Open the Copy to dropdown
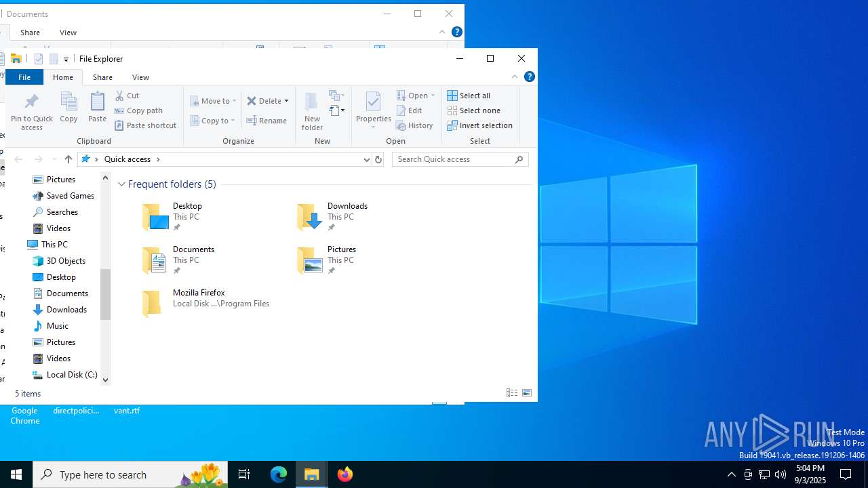This screenshot has width=868, height=488. (x=212, y=121)
